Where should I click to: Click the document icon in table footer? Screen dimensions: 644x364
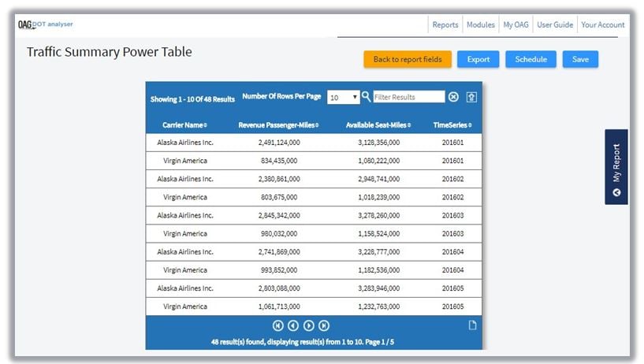pos(472,325)
